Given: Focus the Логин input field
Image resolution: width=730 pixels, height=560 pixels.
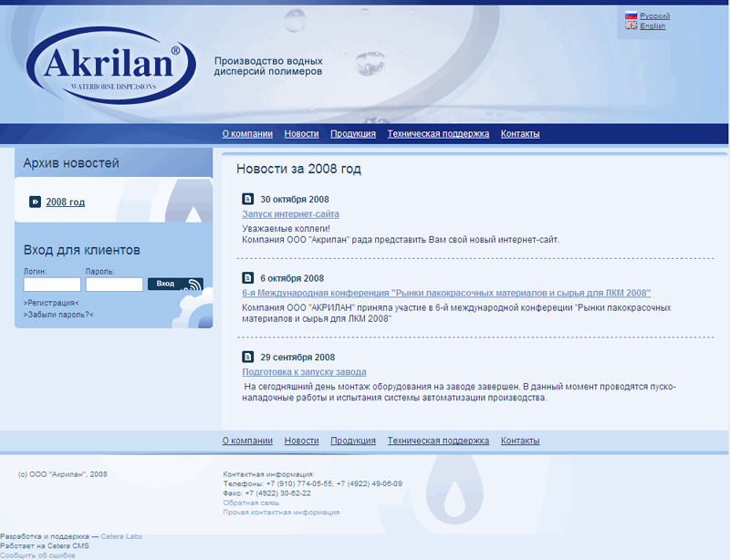Looking at the screenshot, I should (52, 285).
